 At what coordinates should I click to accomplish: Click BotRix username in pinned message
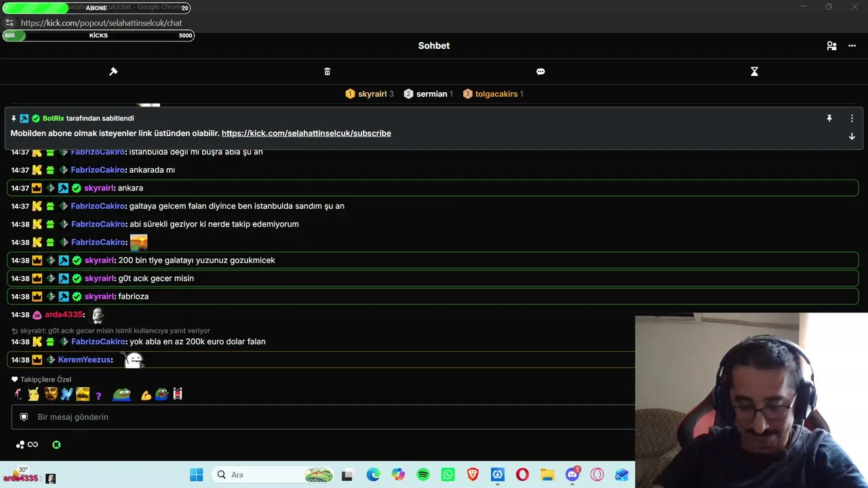[54, 119]
